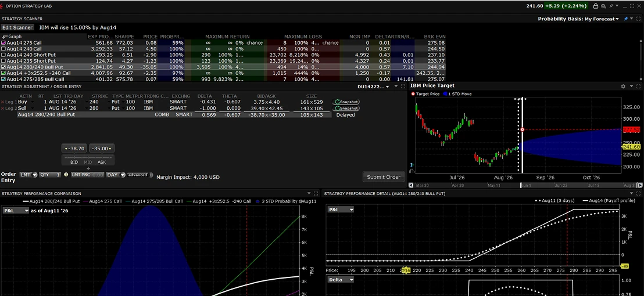
Task: Sort by the BRK EVN column header
Action: pos(435,37)
